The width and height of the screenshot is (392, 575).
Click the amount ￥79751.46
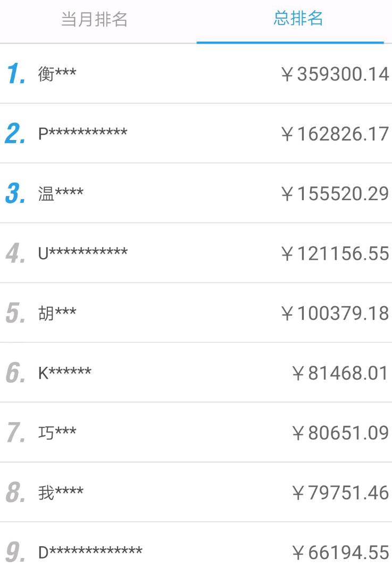pyautogui.click(x=340, y=492)
